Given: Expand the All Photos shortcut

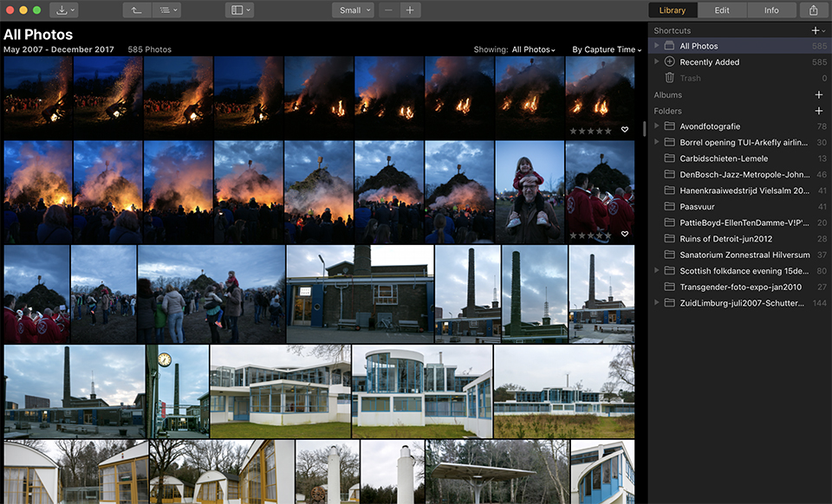Looking at the screenshot, I should [x=657, y=46].
